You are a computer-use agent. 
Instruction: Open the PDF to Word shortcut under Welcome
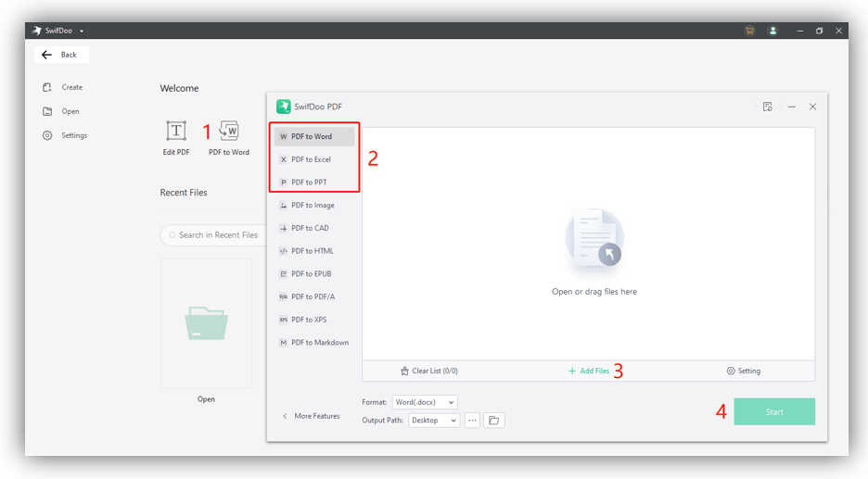click(229, 138)
